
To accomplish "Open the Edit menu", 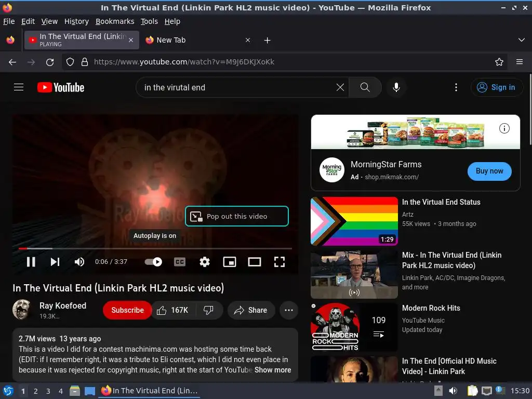I will point(28,21).
